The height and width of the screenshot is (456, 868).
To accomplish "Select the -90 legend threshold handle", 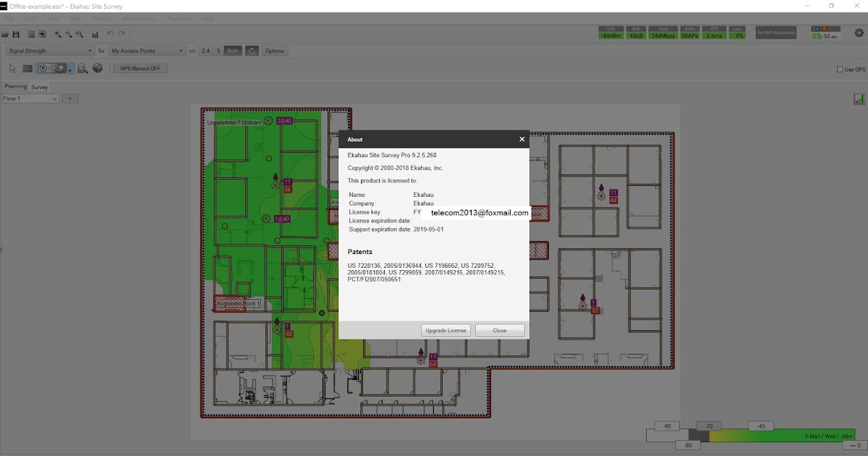I will [x=667, y=426].
